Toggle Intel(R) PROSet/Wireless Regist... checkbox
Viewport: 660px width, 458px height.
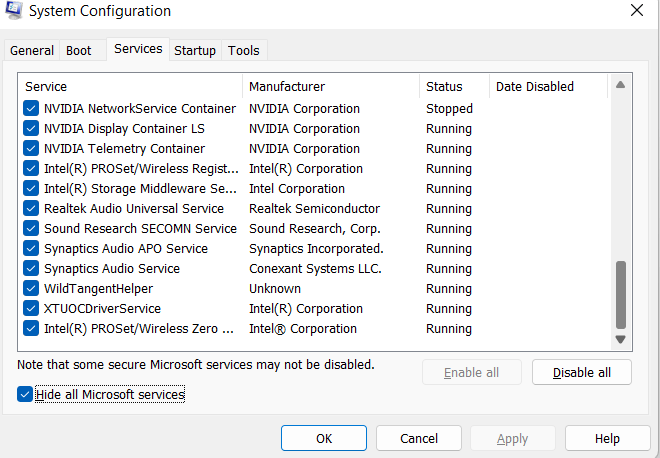[x=31, y=168]
